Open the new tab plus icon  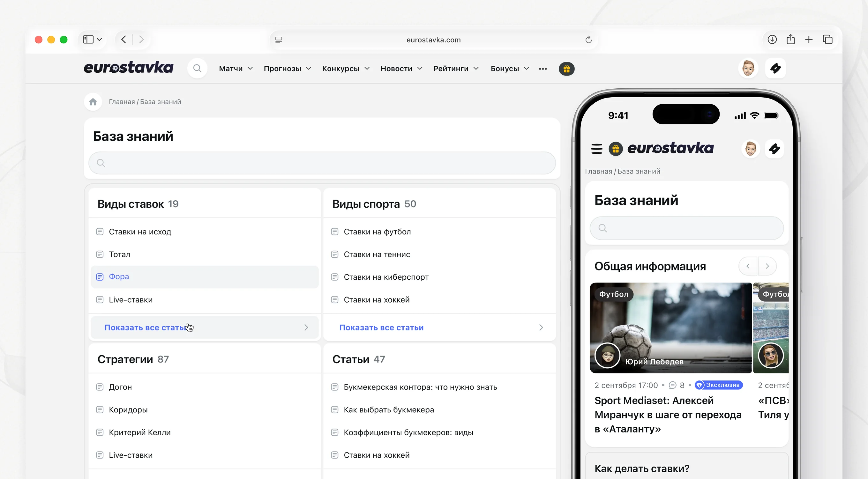[809, 40]
